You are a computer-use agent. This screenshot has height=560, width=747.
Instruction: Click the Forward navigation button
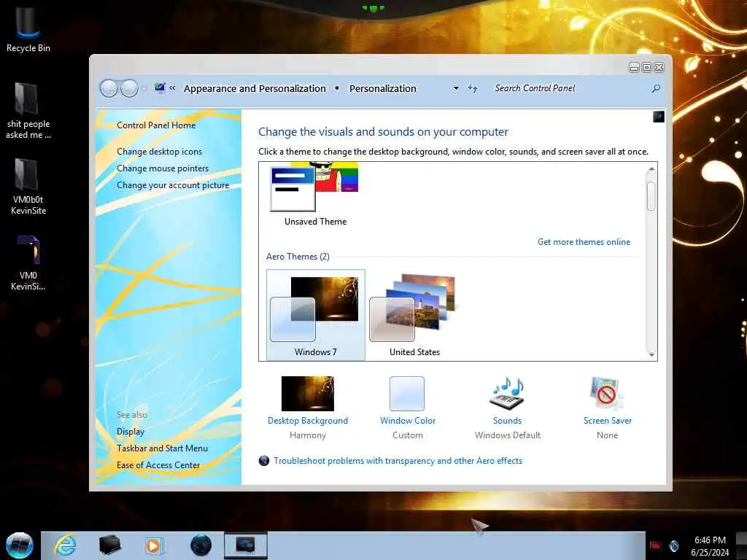(x=129, y=88)
